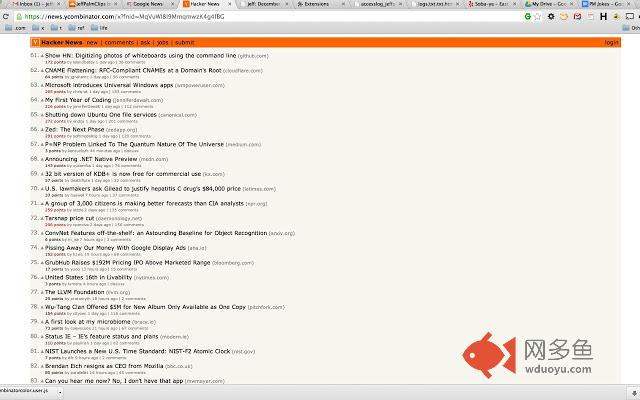Open 'P≠NP Problem Linked To Quantum Nature' story

[134, 144]
